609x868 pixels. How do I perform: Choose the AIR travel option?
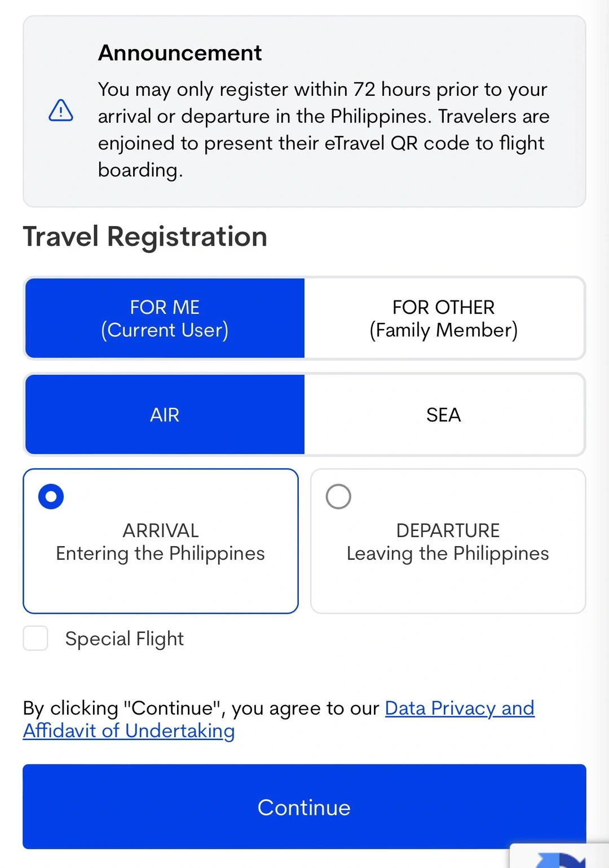pos(165,415)
